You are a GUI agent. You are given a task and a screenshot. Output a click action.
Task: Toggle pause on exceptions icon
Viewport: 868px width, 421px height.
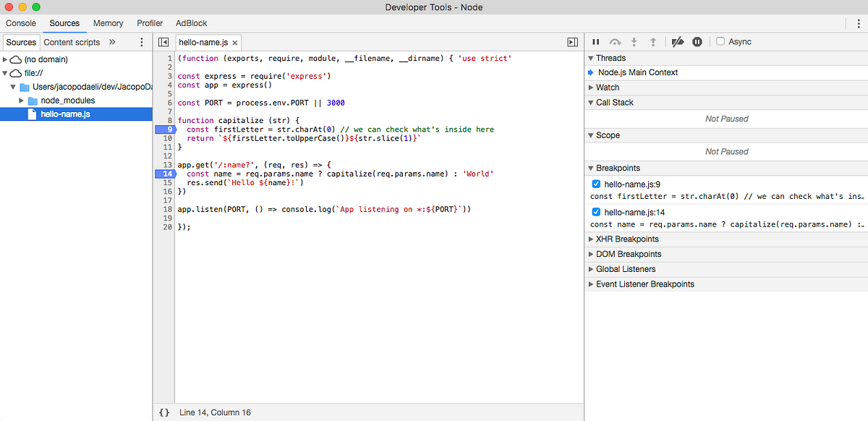(x=697, y=42)
